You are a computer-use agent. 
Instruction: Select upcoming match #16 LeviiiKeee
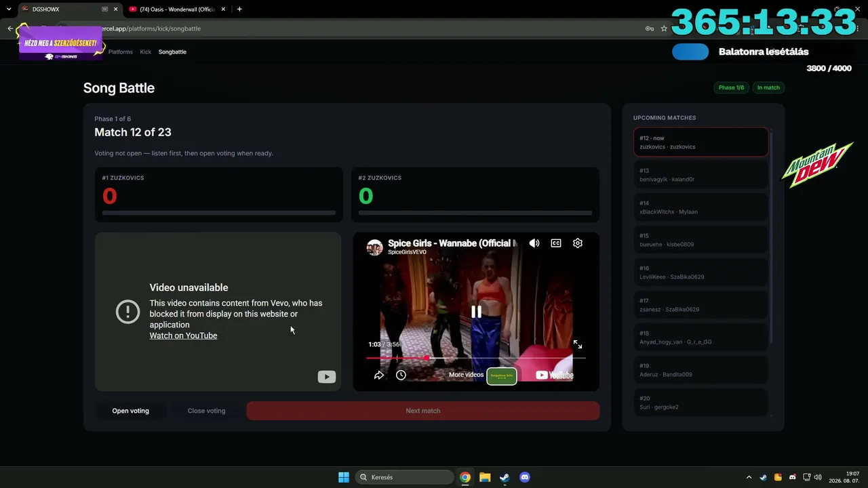(701, 272)
